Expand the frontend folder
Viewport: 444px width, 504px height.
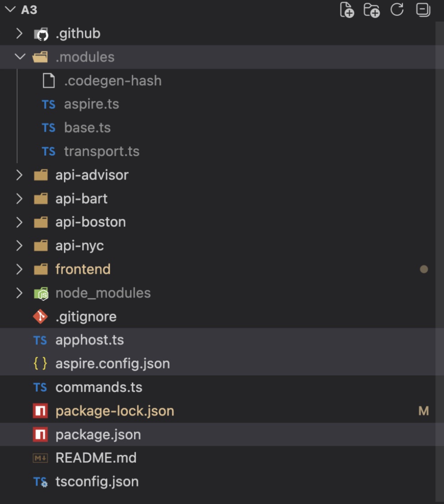pyautogui.click(x=19, y=269)
